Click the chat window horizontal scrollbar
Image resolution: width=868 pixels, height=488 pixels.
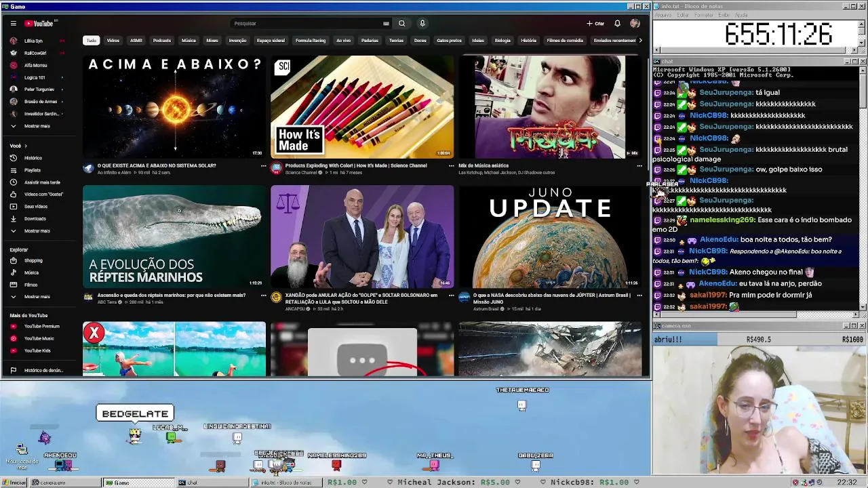click(755, 314)
